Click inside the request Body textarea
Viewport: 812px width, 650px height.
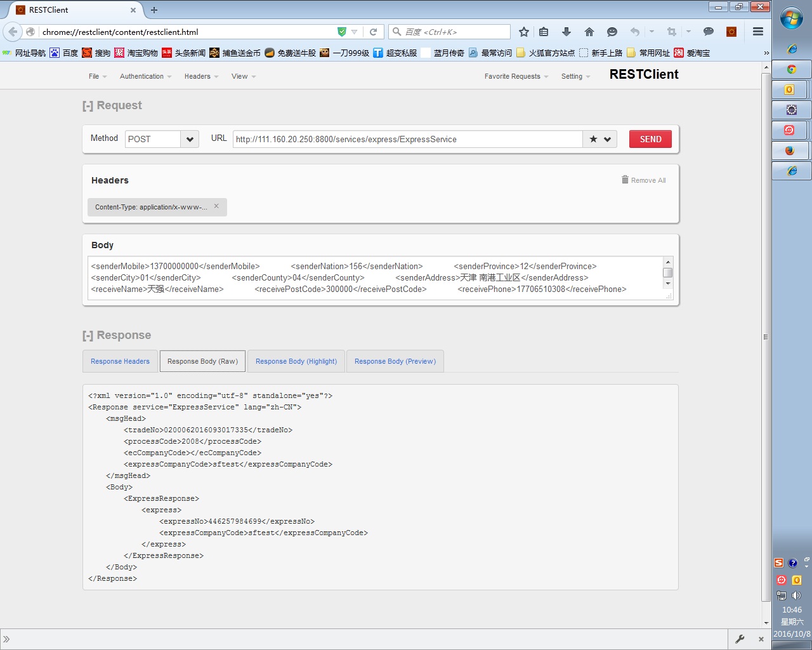pos(376,277)
